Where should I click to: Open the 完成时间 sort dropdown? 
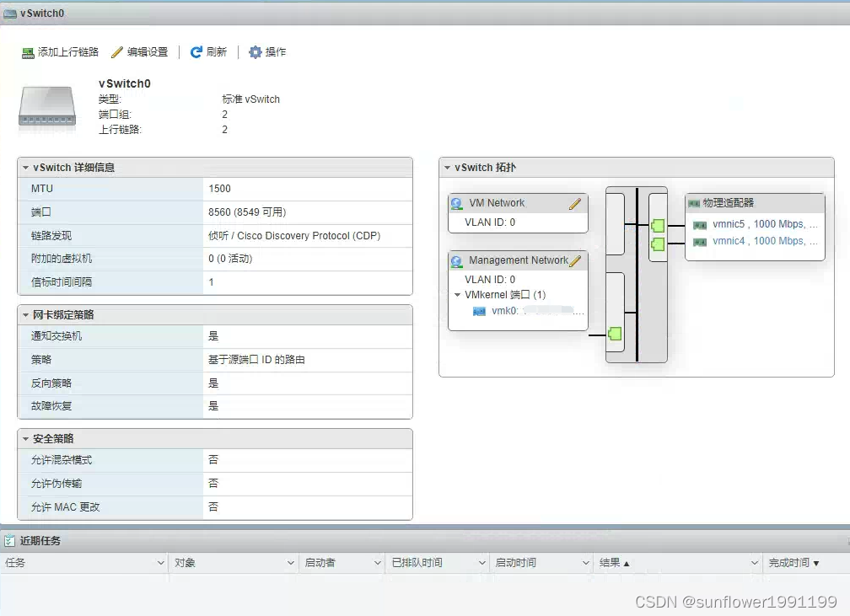pyautogui.click(x=815, y=562)
